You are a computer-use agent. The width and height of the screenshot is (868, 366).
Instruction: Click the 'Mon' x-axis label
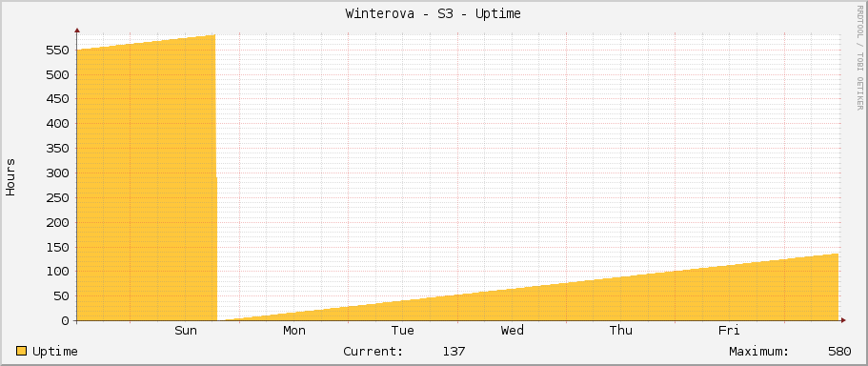click(294, 331)
